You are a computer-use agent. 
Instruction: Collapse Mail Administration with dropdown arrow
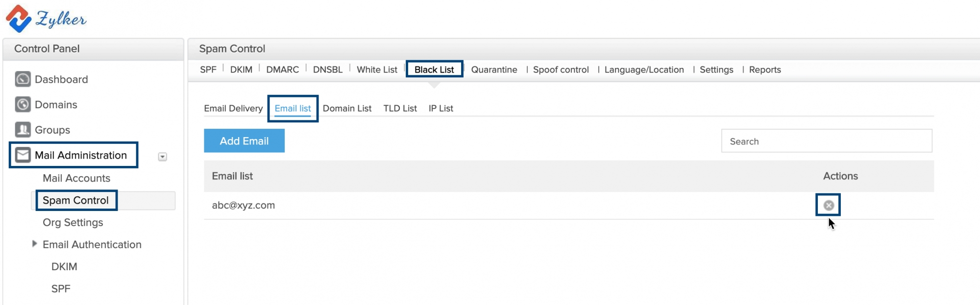(163, 157)
